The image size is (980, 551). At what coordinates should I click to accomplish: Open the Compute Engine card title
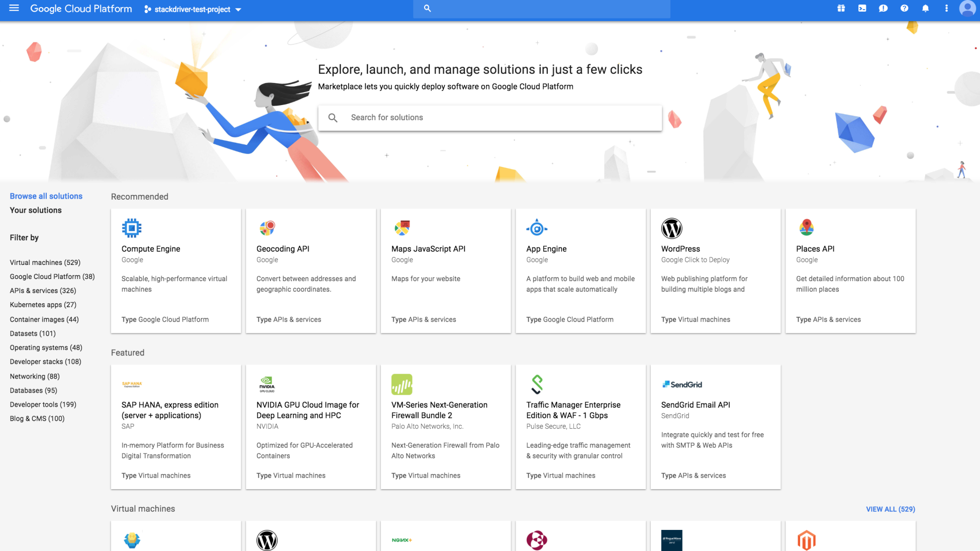point(151,249)
